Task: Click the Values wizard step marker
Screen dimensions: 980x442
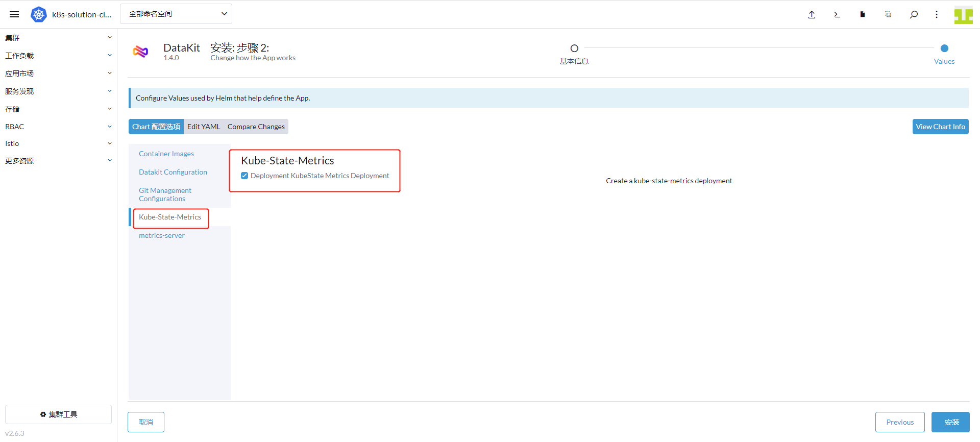Action: pos(944,48)
